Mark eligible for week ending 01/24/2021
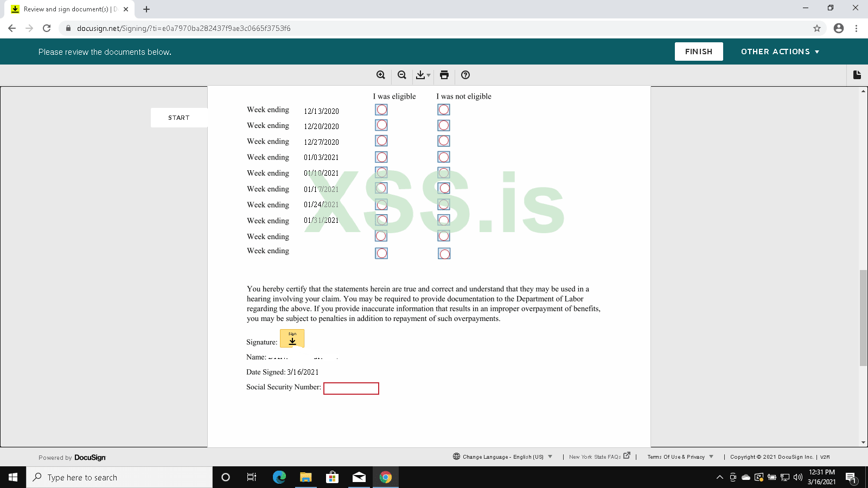The image size is (868, 488). click(x=382, y=204)
